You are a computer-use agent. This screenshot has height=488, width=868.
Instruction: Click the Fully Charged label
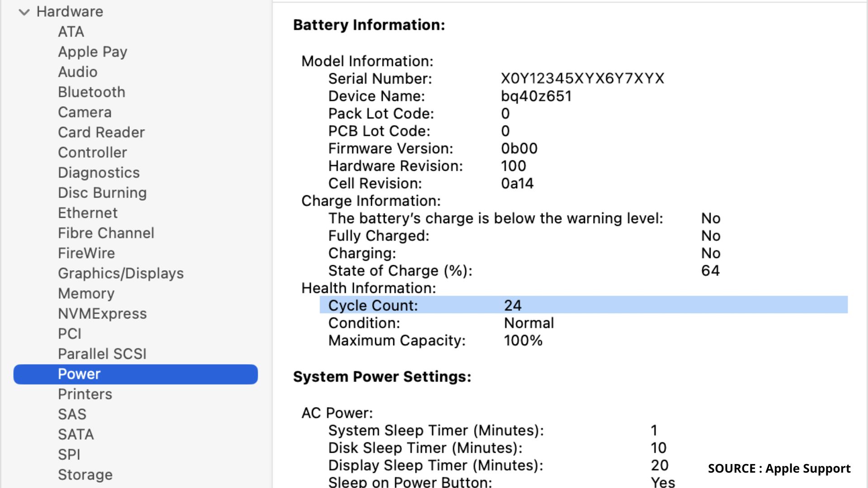[x=379, y=236]
